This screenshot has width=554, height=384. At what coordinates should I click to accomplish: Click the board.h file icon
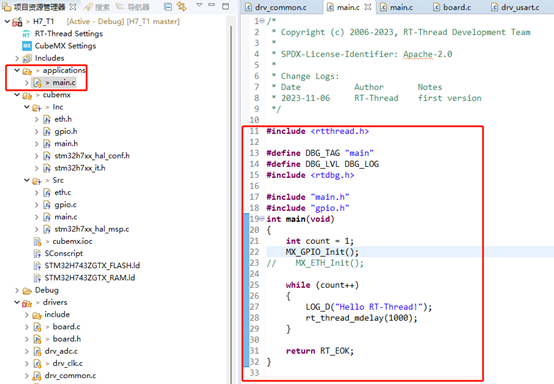pyautogui.click(x=37, y=339)
